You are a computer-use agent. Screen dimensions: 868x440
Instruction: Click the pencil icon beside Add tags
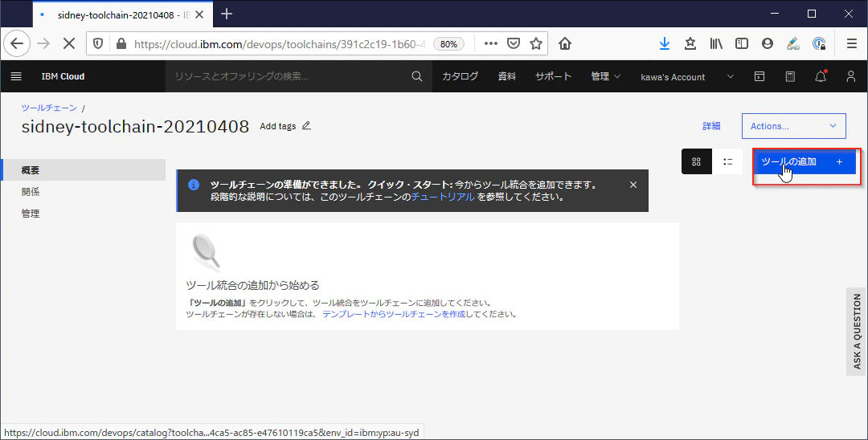pos(306,125)
